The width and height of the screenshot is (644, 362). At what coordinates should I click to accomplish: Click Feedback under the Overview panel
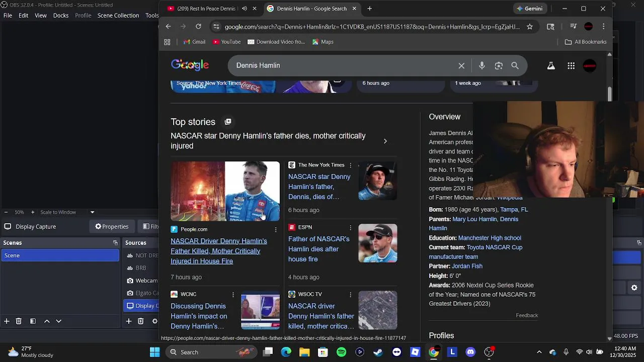pyautogui.click(x=527, y=315)
